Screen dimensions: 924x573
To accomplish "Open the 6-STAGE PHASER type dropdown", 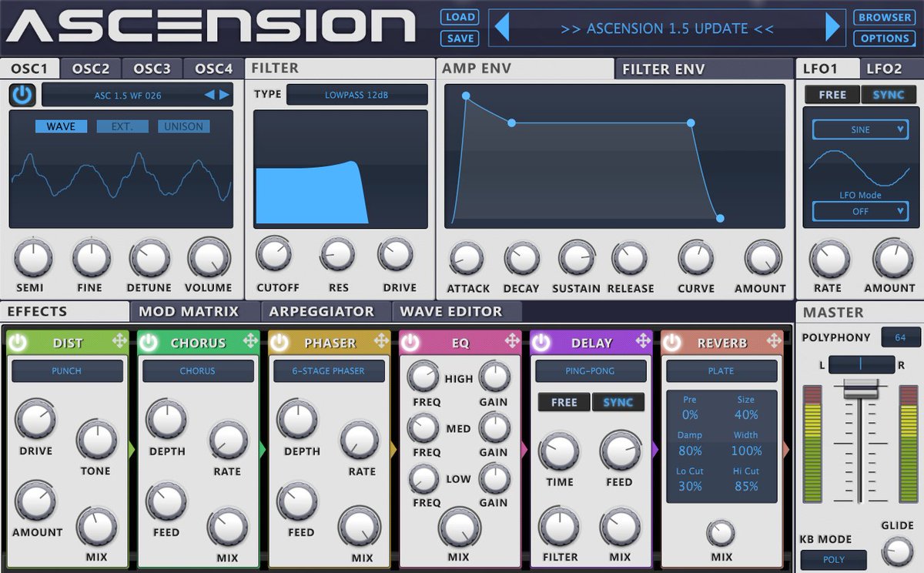I will pos(329,370).
